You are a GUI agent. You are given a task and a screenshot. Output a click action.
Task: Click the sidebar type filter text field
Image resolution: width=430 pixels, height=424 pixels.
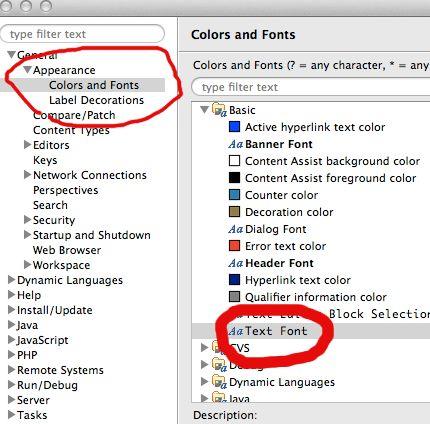[x=83, y=34]
